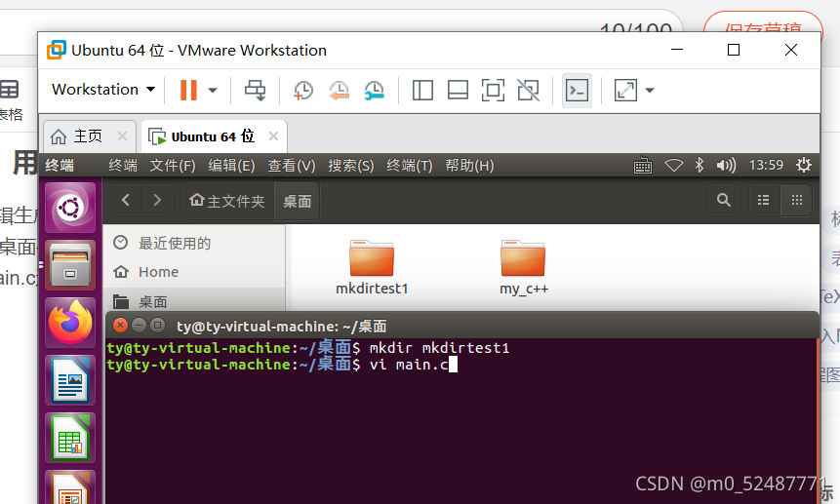This screenshot has height=504, width=840.
Task: Search files with the magnifier icon
Action: (724, 200)
